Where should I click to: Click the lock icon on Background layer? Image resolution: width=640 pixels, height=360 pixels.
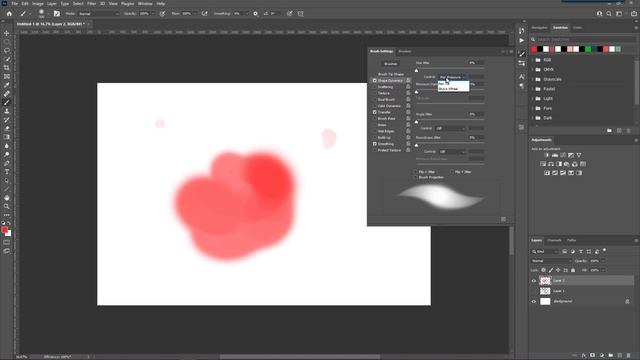coord(627,302)
